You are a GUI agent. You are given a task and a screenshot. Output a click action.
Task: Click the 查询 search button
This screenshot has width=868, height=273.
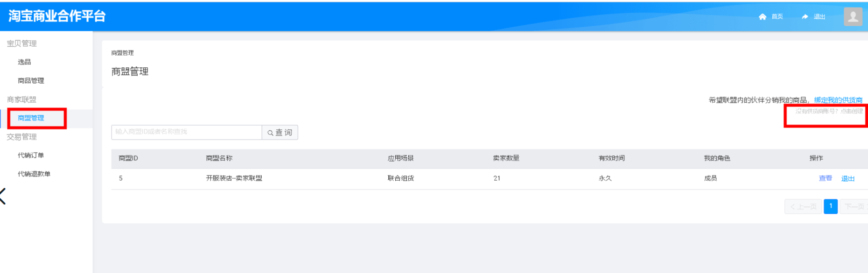280,132
